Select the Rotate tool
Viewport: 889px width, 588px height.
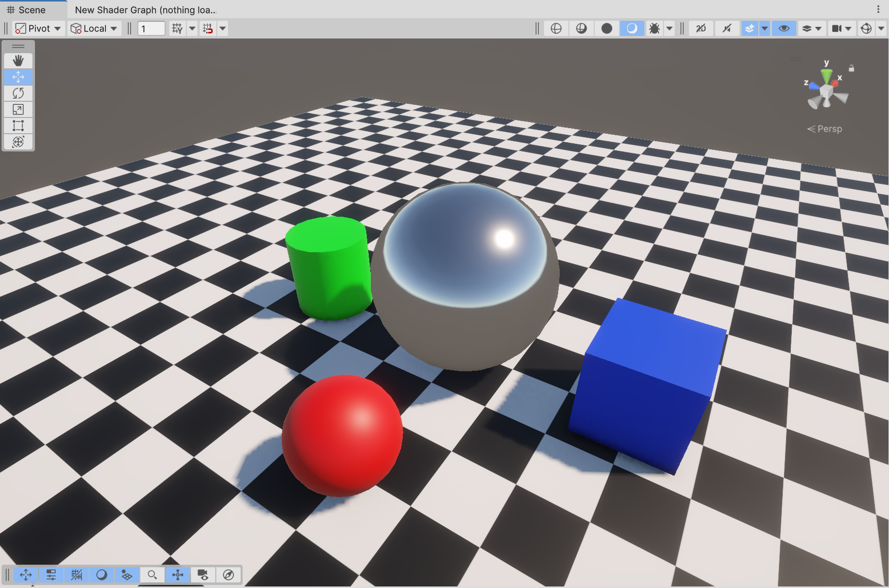[18, 93]
